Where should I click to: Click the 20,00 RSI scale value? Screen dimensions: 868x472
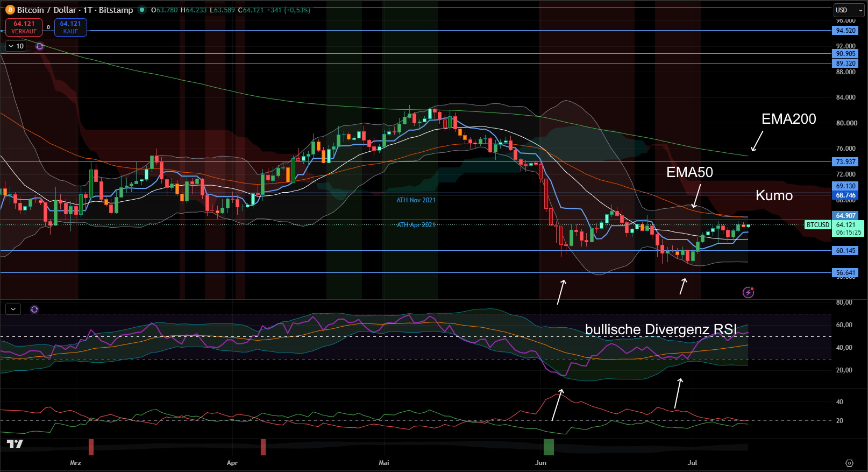(x=844, y=370)
